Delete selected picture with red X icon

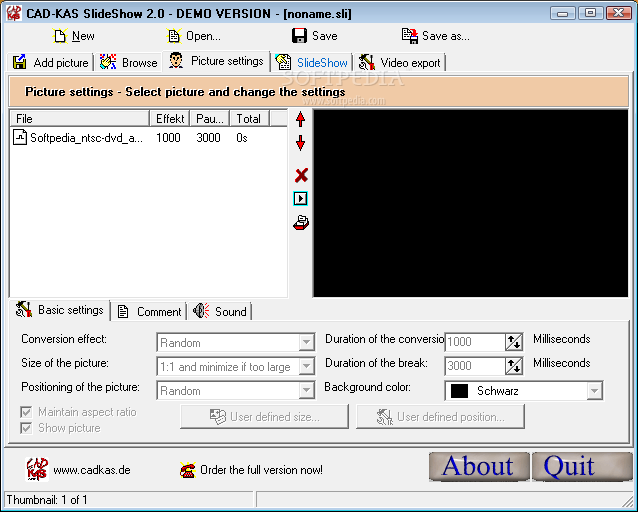[x=301, y=175]
